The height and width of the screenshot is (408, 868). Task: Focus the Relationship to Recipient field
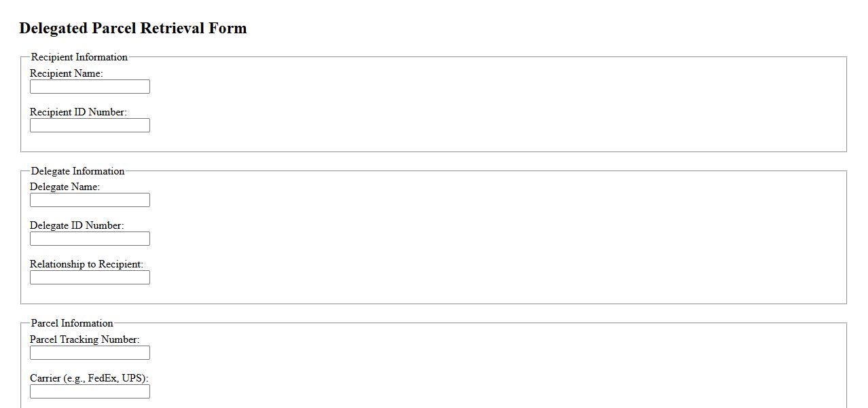point(90,278)
